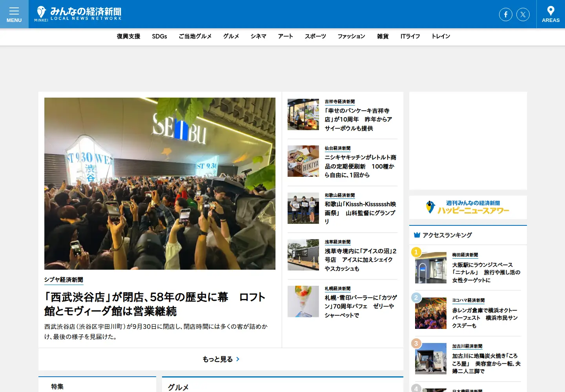Click the crown icon next to アクセスランキング
Image resolution: width=565 pixels, height=392 pixels.
(x=417, y=235)
